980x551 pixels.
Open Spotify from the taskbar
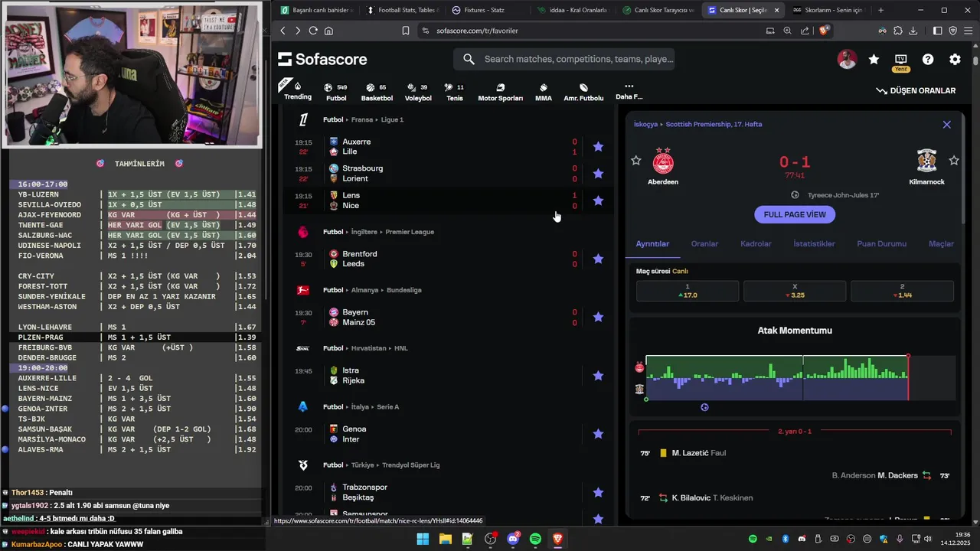click(535, 539)
